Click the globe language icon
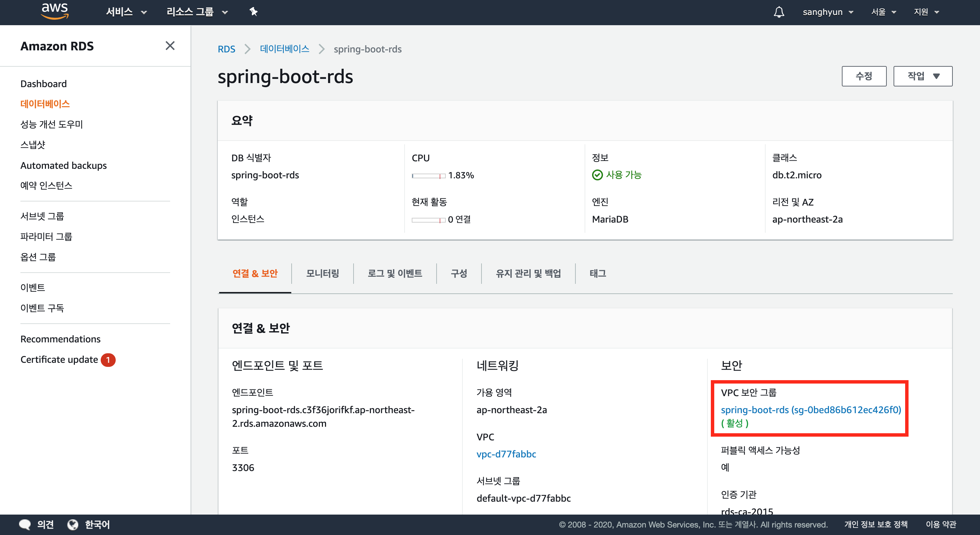The width and height of the screenshot is (980, 535). (73, 524)
